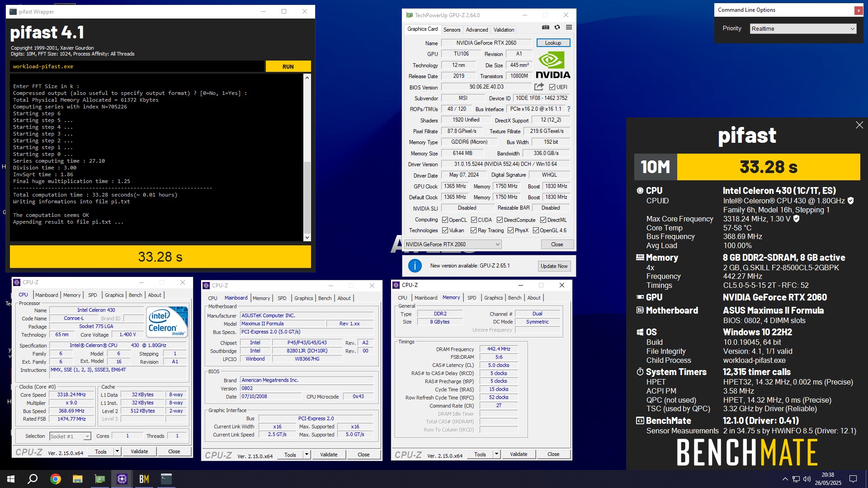
Task: Click the BIOS version share/export icon
Action: tap(539, 87)
